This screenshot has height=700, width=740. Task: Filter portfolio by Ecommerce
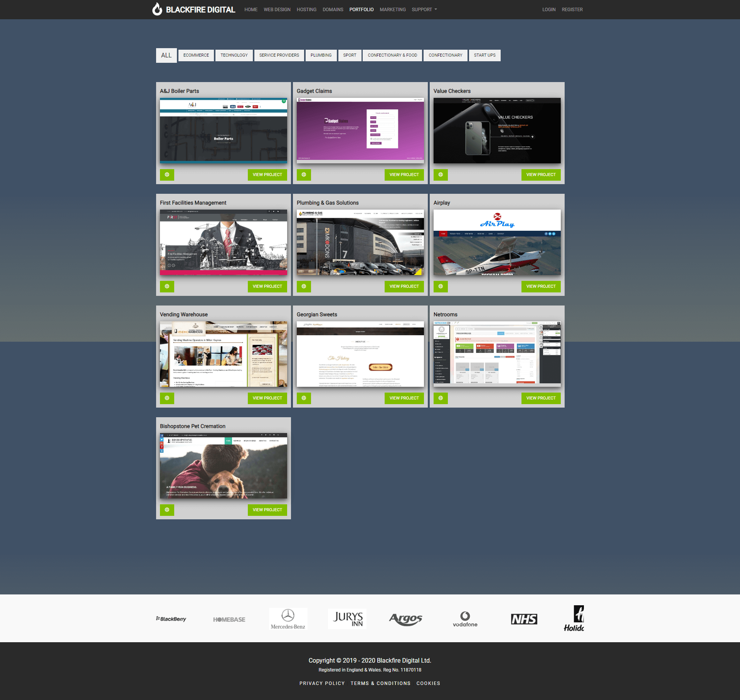196,55
